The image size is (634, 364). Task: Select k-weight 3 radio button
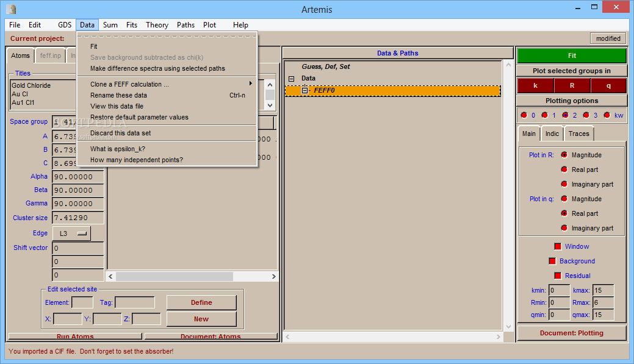point(586,115)
